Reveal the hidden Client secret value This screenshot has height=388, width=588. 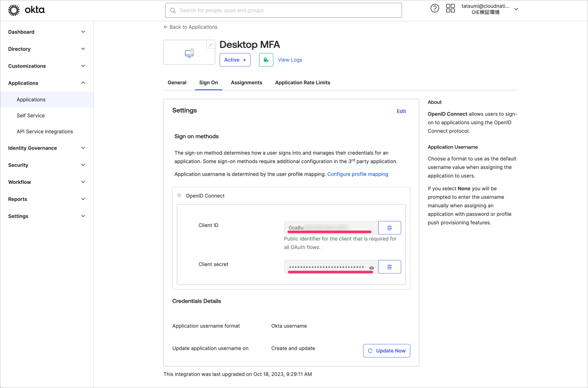(x=371, y=267)
